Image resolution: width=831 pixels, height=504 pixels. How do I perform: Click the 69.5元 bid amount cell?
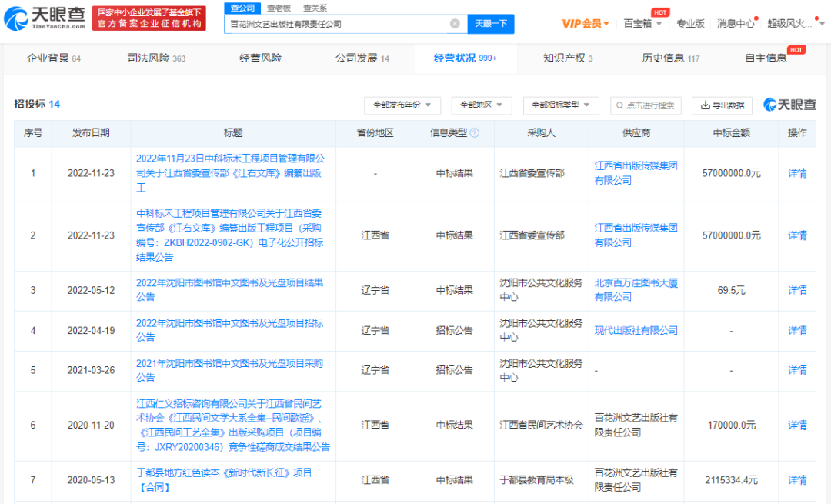point(731,290)
